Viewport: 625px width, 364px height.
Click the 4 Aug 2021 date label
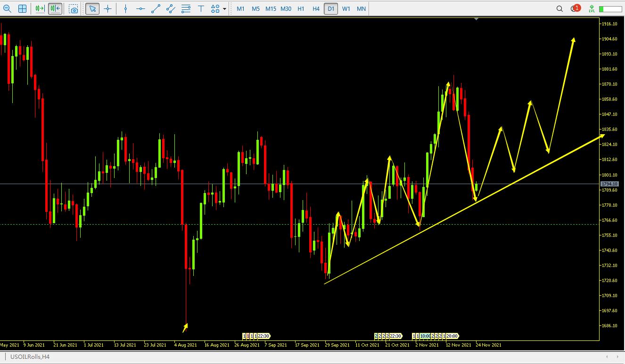185,345
